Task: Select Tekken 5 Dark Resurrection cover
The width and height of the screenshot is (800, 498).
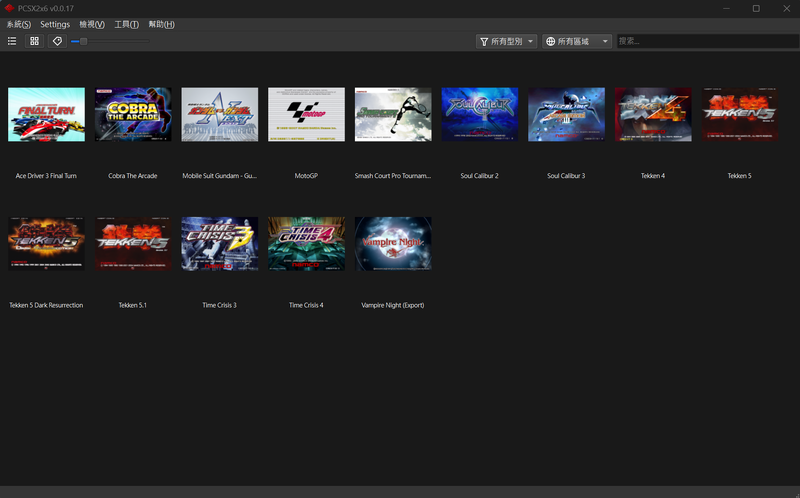Action: [46, 244]
